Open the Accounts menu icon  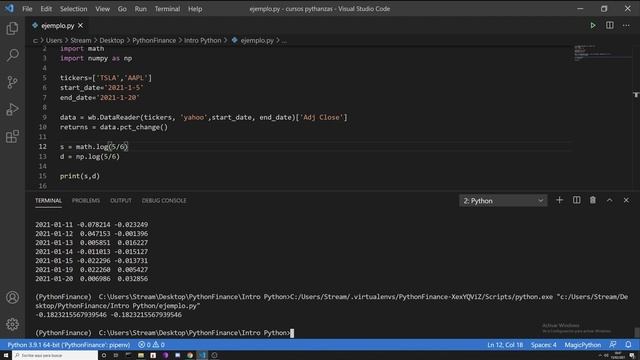coord(12,298)
